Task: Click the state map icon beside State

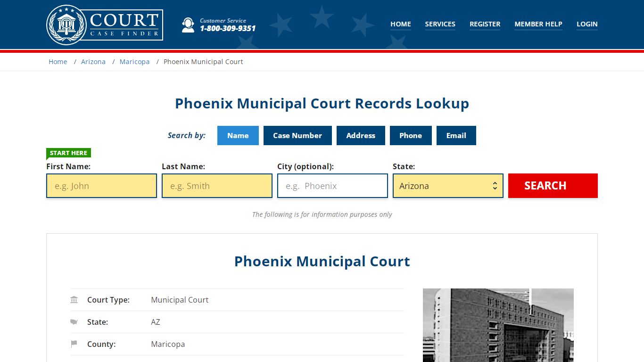Action: point(74,322)
